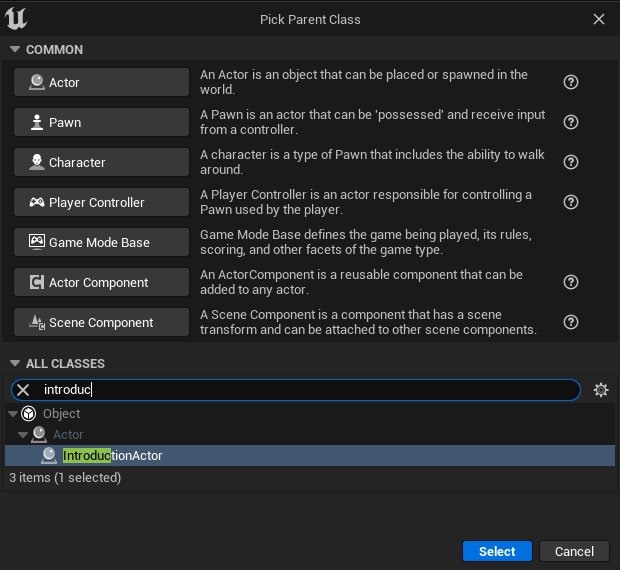Click the help icon next to Actor
620x570 pixels.
571,82
